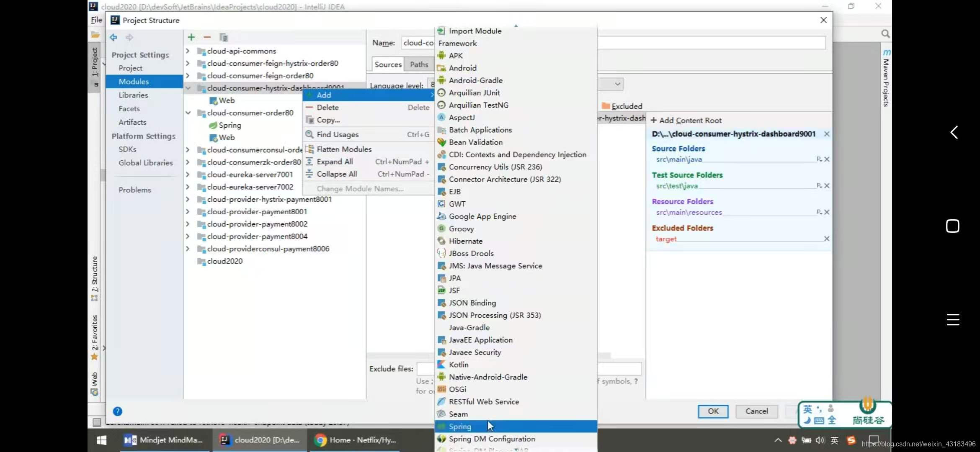Open Maven Projects side panel
Image resolution: width=980 pixels, height=452 pixels.
[886, 78]
